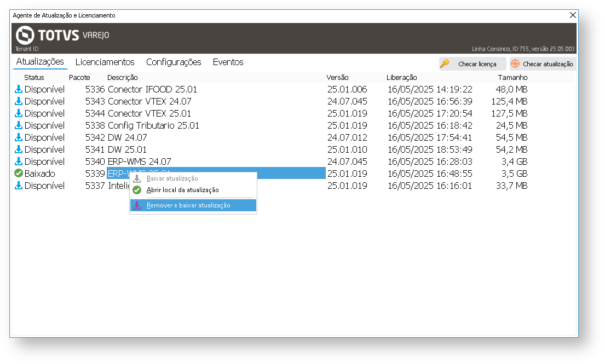Viewport: 605px width, 364px height.
Task: Sort by the Descrição column header
Action: point(122,78)
